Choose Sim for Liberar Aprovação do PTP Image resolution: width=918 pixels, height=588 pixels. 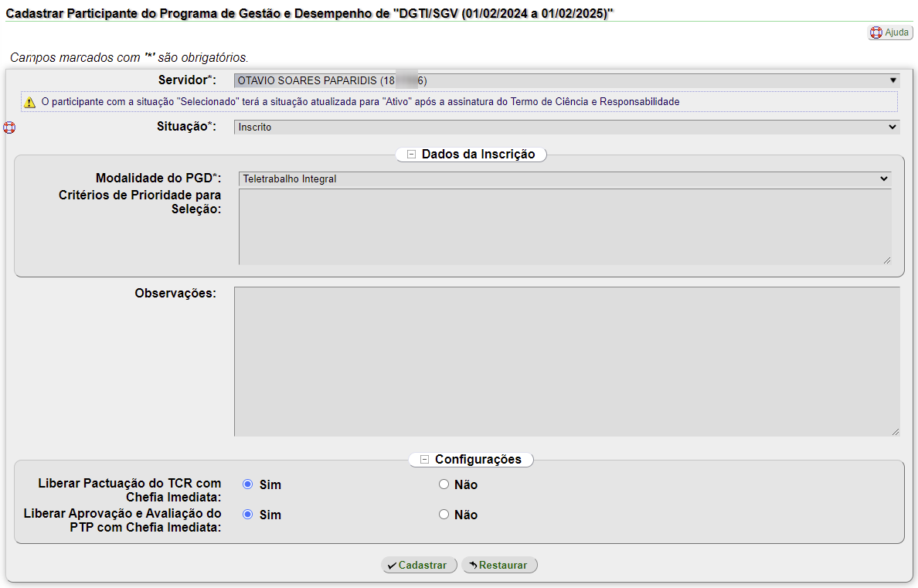[x=248, y=515]
